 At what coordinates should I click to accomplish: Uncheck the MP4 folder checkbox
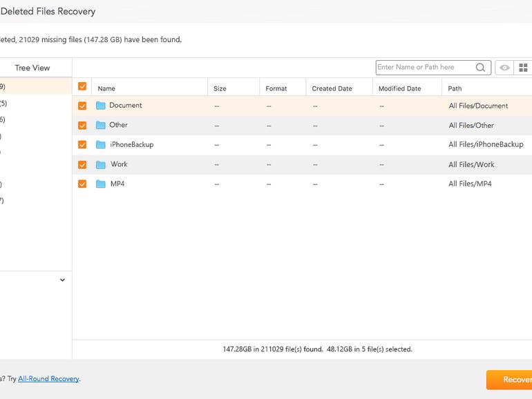[82, 184]
